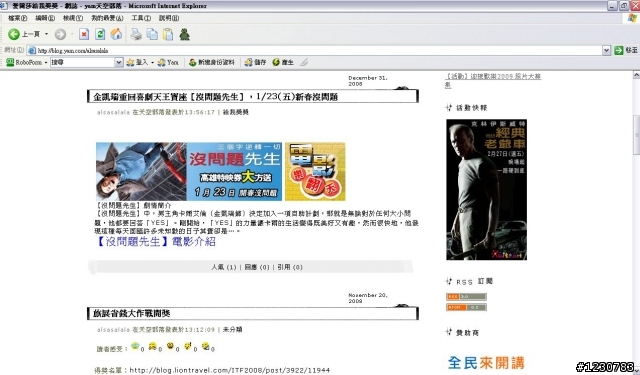Go back with the green Back arrow
The height and width of the screenshot is (375, 640).
click(x=14, y=34)
